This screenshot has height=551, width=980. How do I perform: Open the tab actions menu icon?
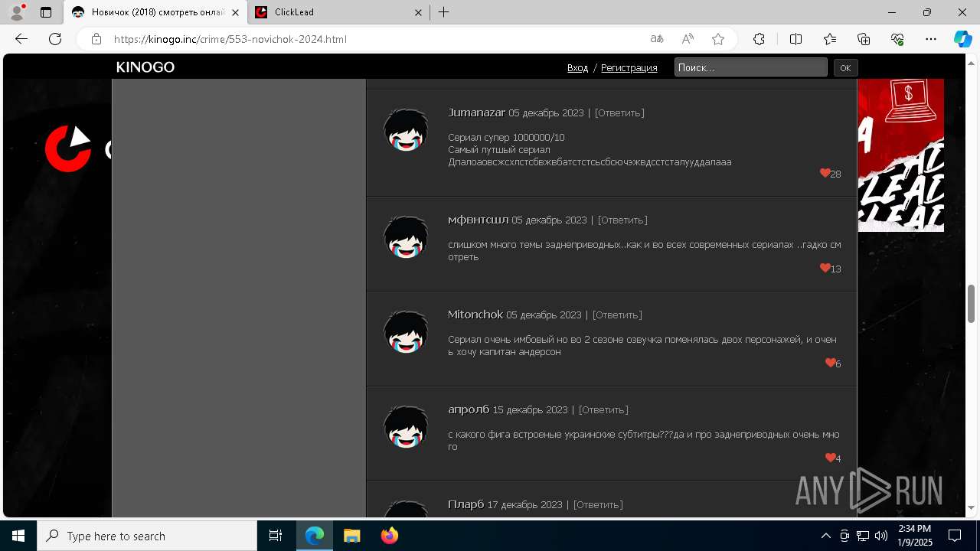coord(46,12)
